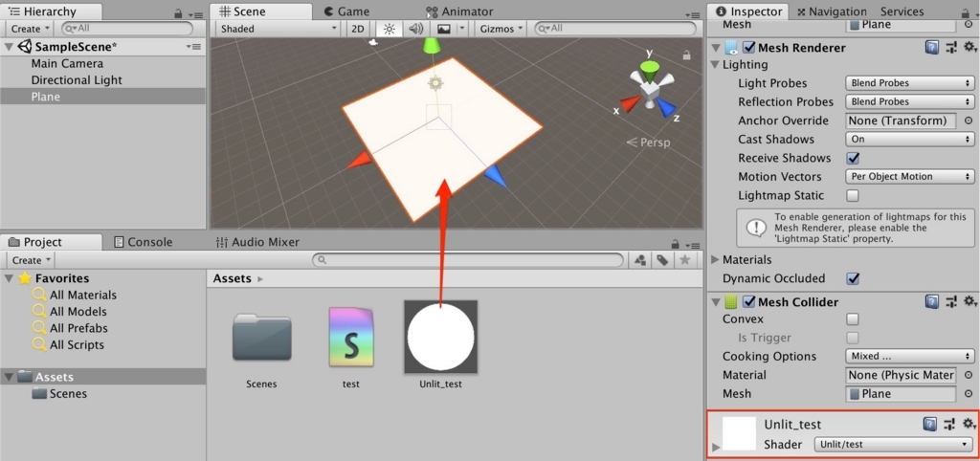Click the Hierarchy panel lock icon

pos(179,13)
